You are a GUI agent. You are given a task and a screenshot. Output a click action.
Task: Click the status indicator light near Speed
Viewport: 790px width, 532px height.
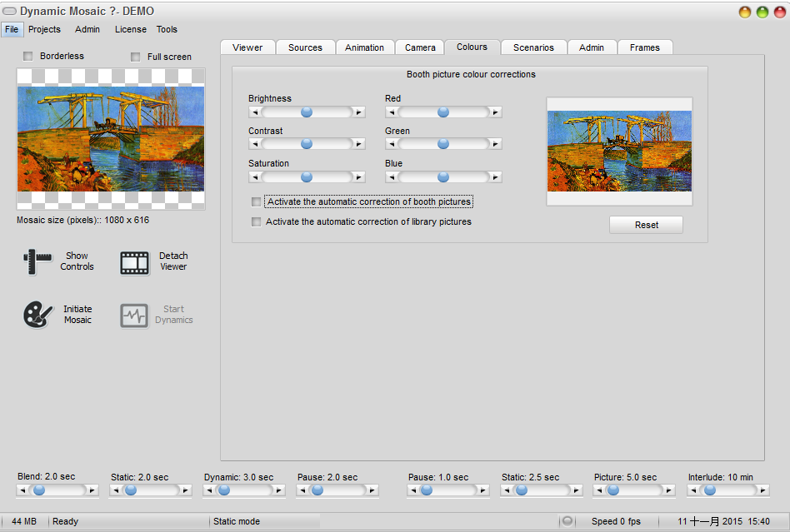click(567, 521)
